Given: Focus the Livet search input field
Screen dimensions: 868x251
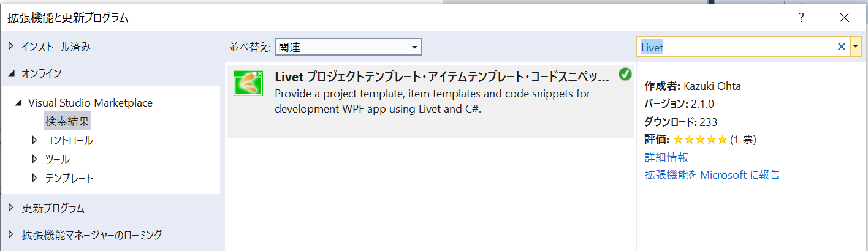Looking at the screenshot, I should (x=736, y=47).
